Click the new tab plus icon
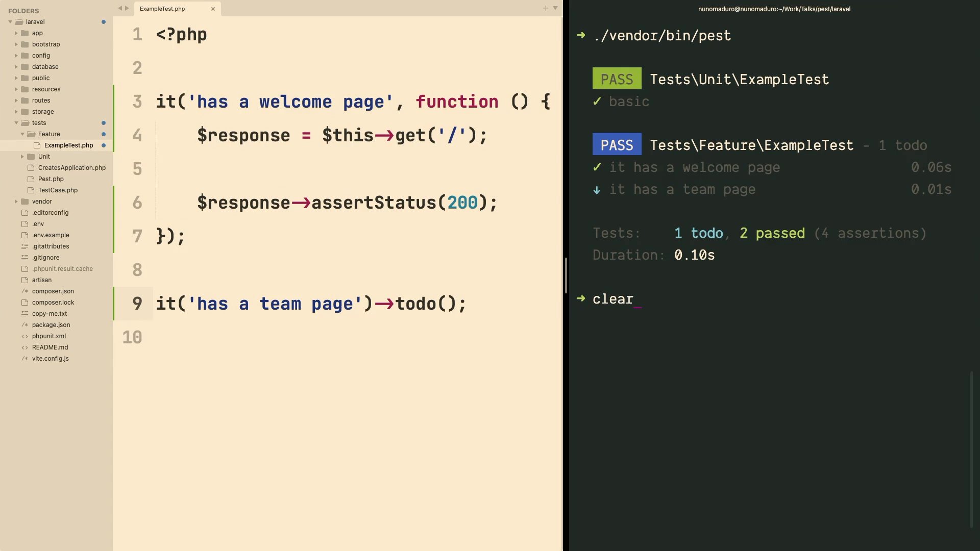Viewport: 980px width, 551px height. pos(545,8)
